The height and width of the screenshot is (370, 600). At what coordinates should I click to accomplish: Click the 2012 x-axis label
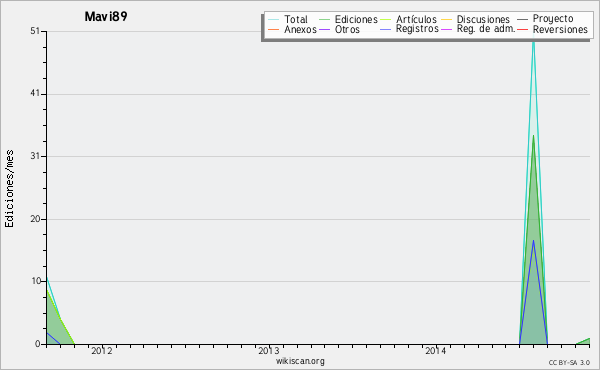click(102, 351)
